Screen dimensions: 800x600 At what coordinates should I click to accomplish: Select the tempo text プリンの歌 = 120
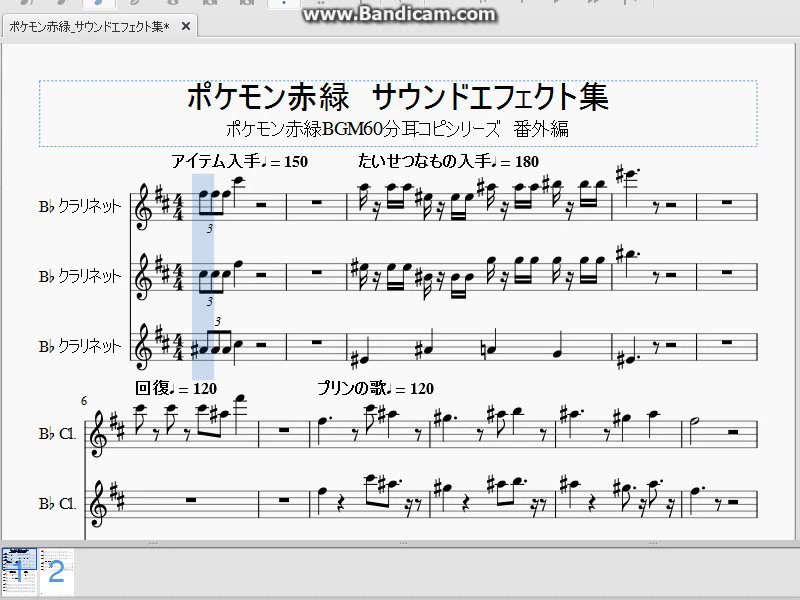point(375,388)
